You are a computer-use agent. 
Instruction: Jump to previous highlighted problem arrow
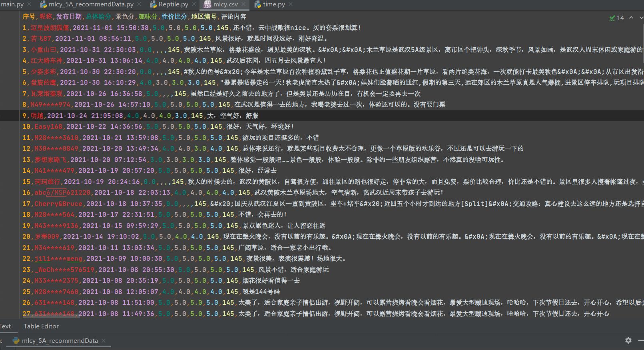tap(631, 18)
